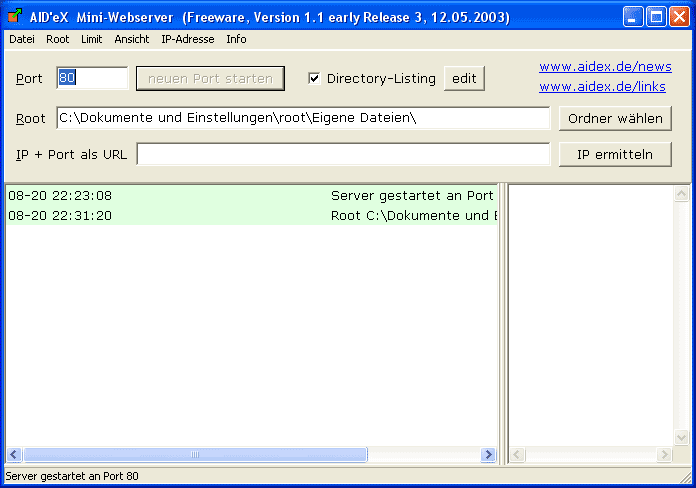
Task: Open the Info menu
Action: point(236,39)
